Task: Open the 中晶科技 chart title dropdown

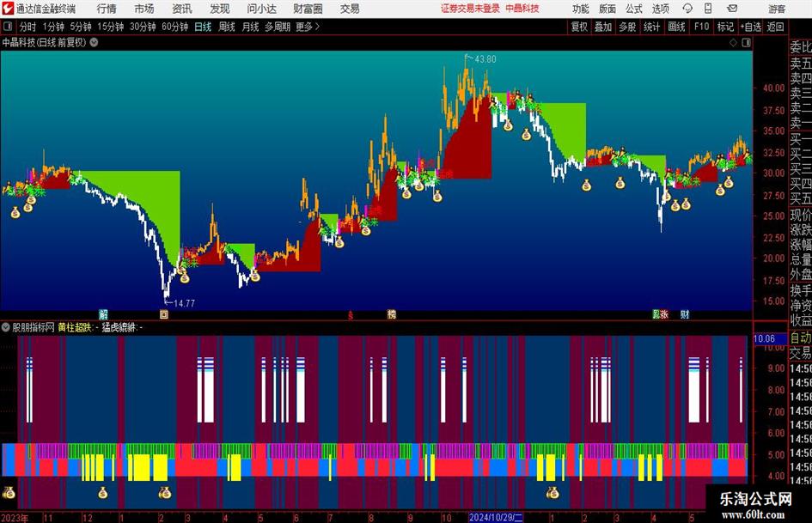Action: click(95, 42)
